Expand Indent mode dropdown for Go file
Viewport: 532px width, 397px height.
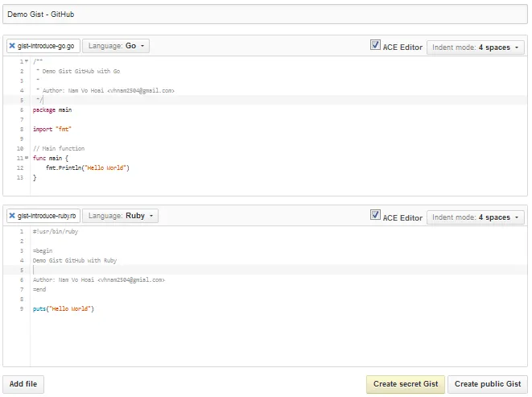[x=476, y=48]
